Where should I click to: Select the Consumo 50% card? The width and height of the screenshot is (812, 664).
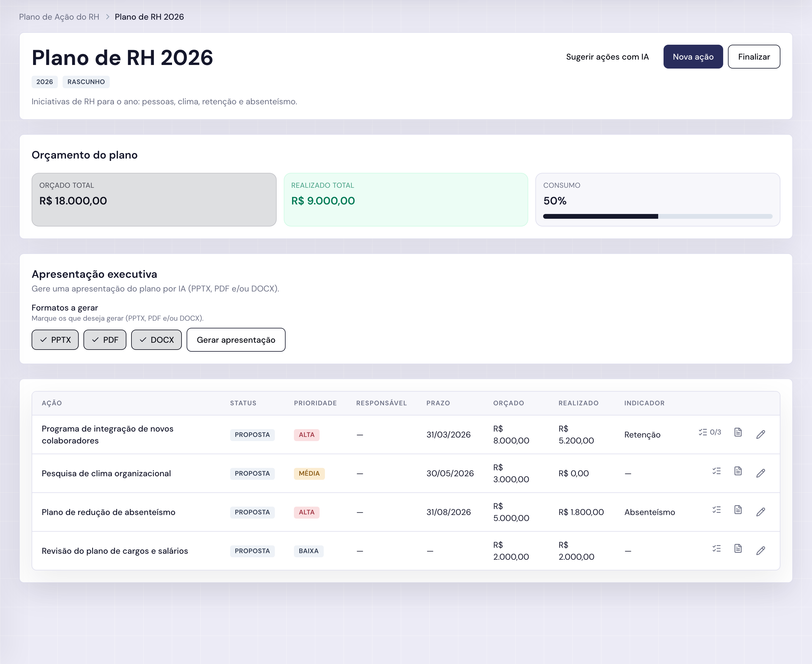[x=658, y=200]
